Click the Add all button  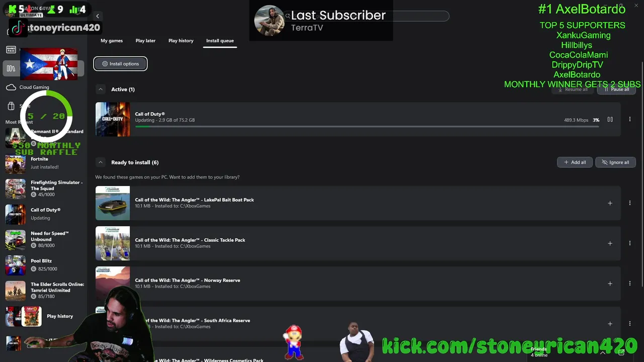click(x=575, y=162)
